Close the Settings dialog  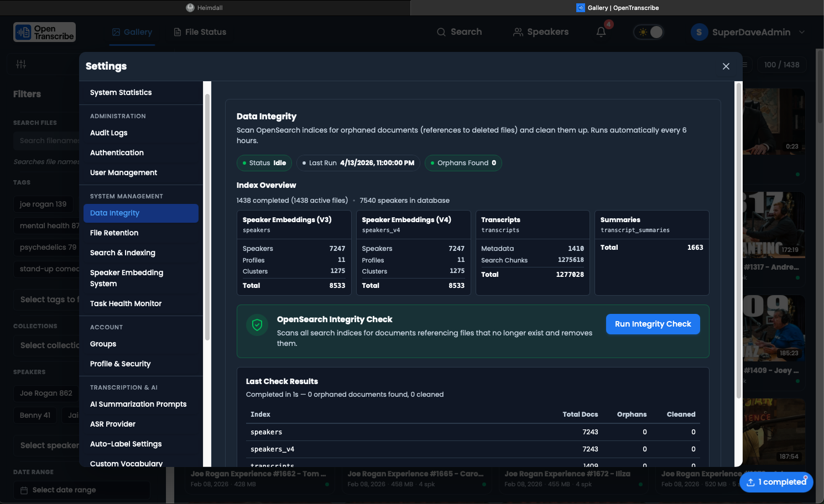click(x=726, y=66)
